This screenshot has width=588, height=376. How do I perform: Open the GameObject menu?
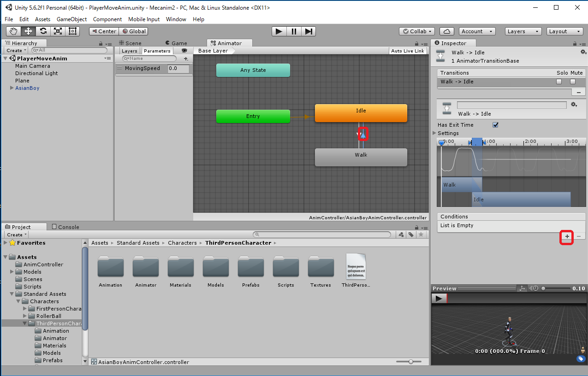(x=71, y=19)
